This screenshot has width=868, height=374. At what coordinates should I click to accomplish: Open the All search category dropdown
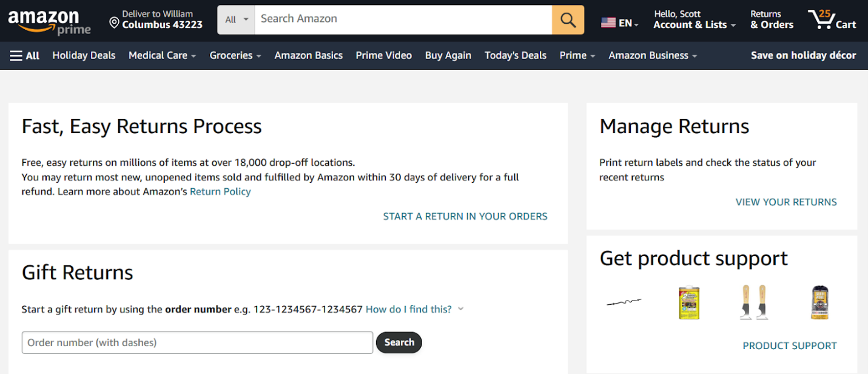[x=235, y=19]
